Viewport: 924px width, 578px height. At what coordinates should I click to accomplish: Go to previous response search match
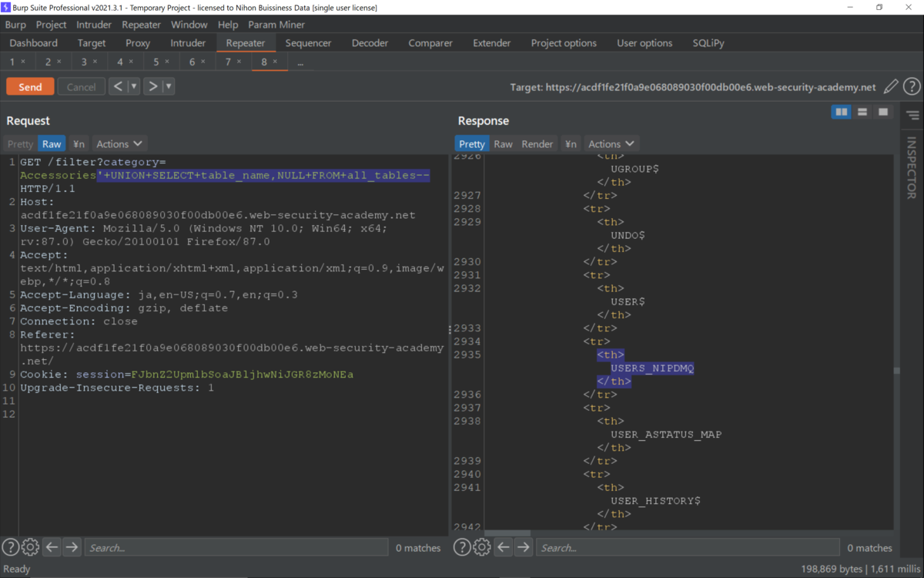pyautogui.click(x=503, y=547)
